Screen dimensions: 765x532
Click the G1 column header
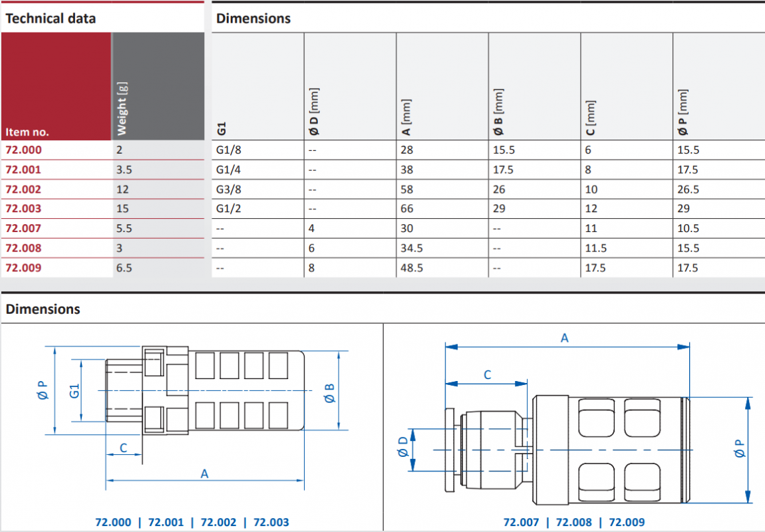222,129
